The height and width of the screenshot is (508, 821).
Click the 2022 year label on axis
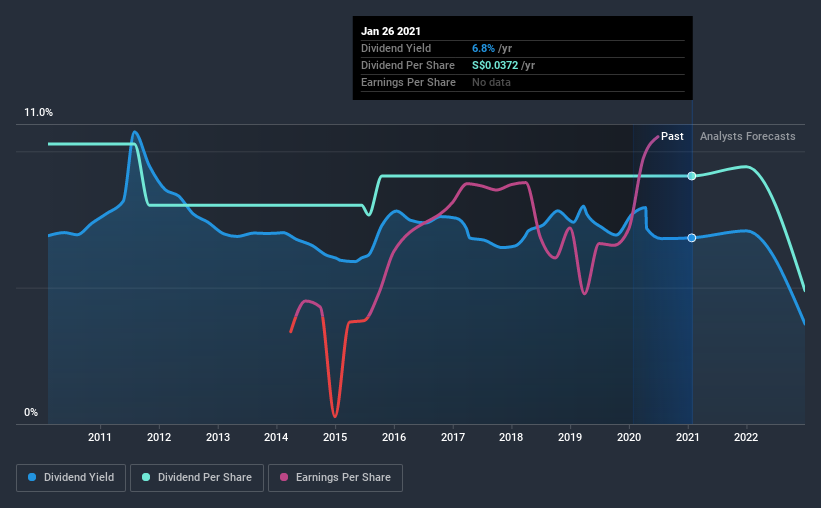pos(746,437)
